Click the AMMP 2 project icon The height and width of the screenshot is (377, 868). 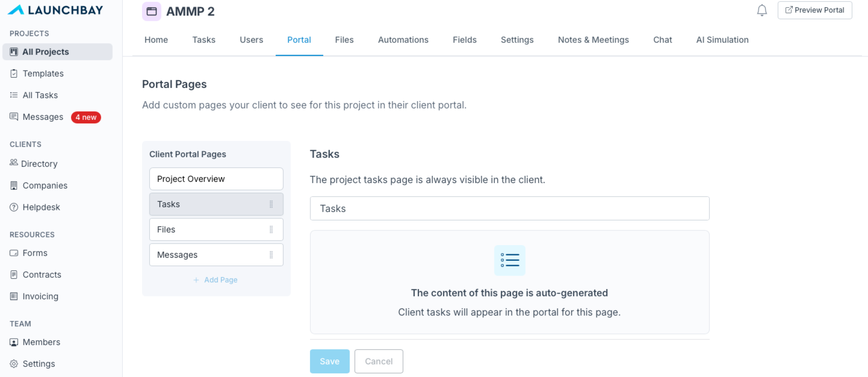click(151, 11)
